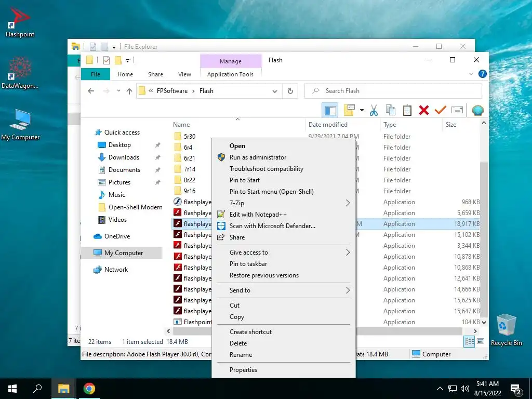Choose Pin to Start
The height and width of the screenshot is (399, 532).
point(283,180)
